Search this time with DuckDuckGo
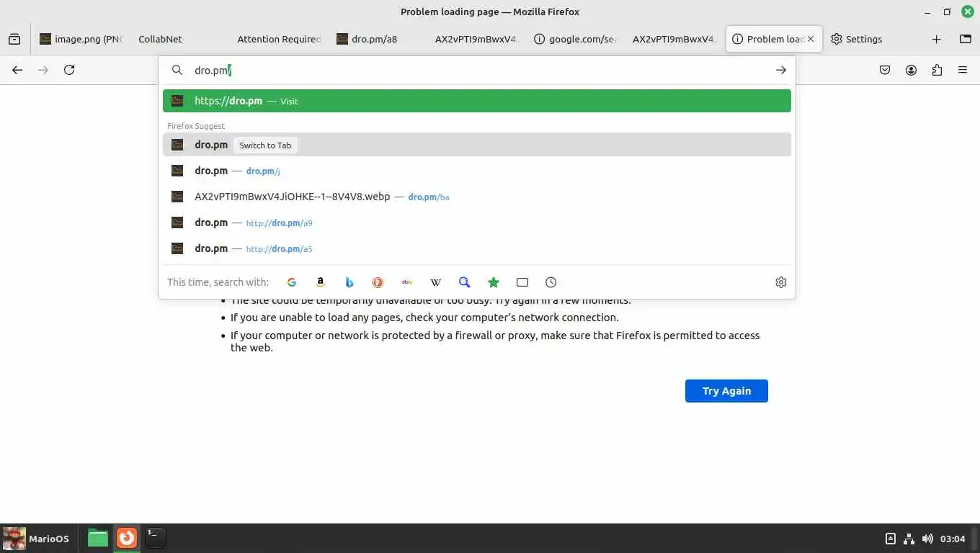The image size is (980, 553). click(x=378, y=282)
